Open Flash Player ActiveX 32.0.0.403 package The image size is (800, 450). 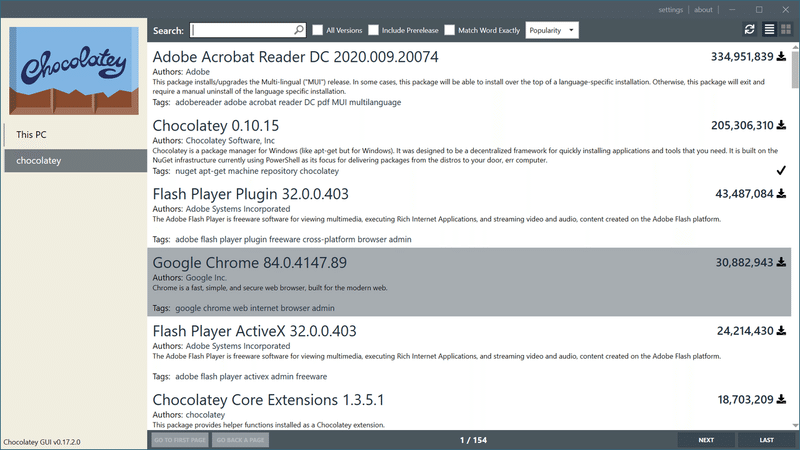[x=255, y=331]
